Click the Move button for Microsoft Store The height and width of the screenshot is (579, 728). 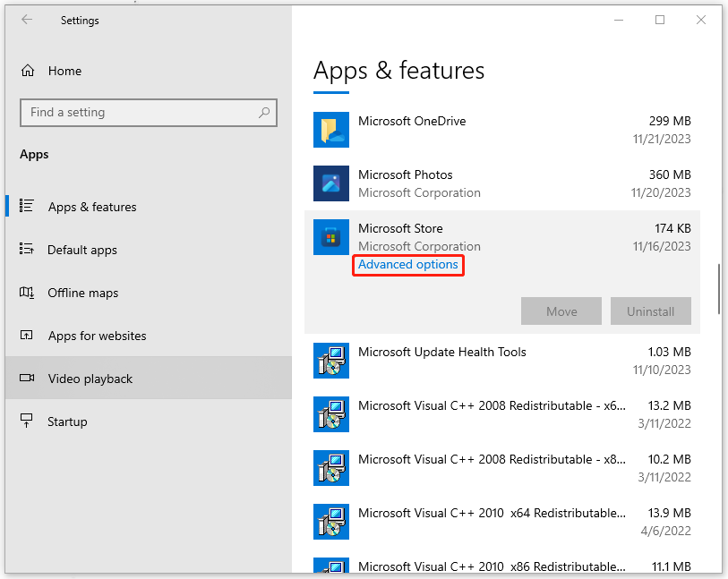561,311
